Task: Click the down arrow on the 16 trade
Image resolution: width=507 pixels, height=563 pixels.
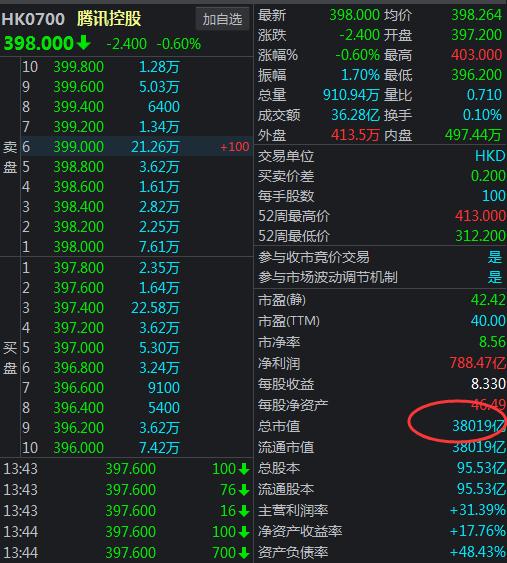Action: 245,511
